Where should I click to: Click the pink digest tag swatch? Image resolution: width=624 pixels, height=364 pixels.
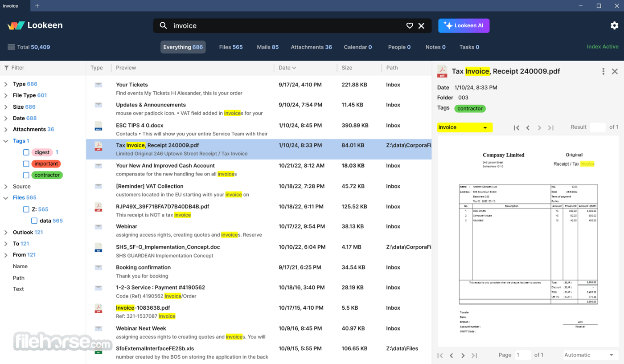(x=42, y=152)
